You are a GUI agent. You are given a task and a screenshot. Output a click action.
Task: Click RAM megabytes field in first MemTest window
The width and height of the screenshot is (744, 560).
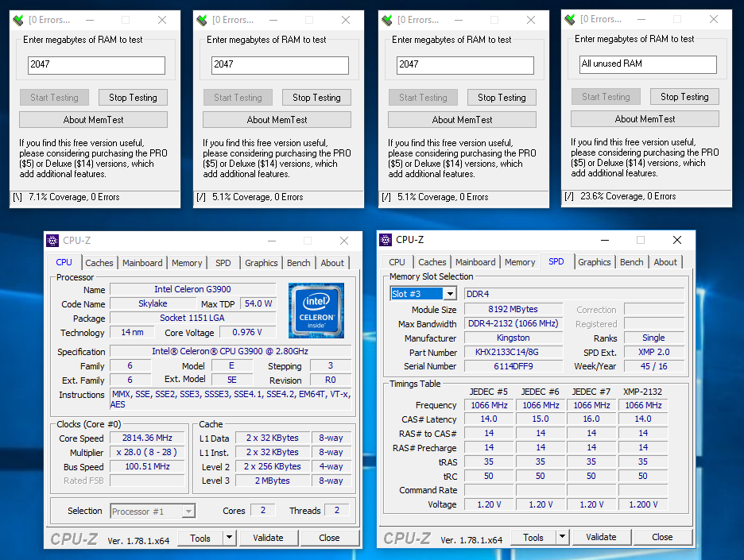pyautogui.click(x=96, y=65)
